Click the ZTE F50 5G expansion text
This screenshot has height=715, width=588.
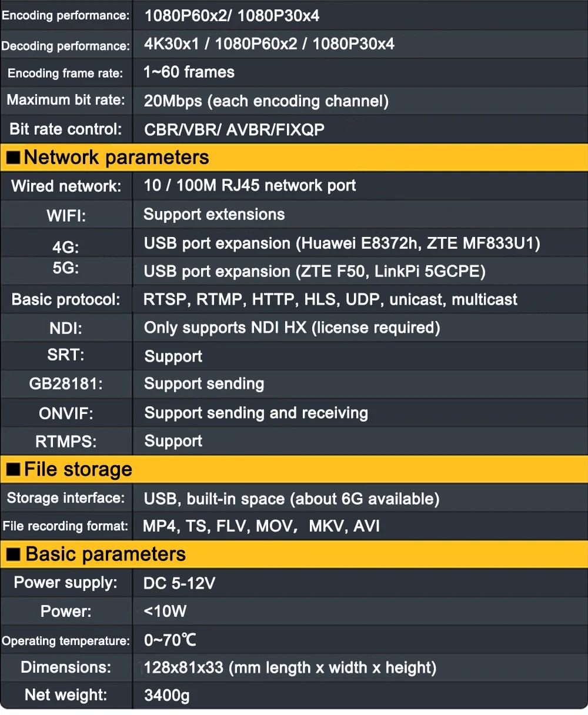point(315,272)
